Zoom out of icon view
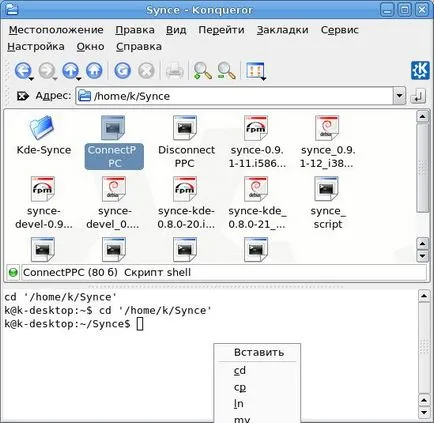The image size is (434, 423). point(226,71)
